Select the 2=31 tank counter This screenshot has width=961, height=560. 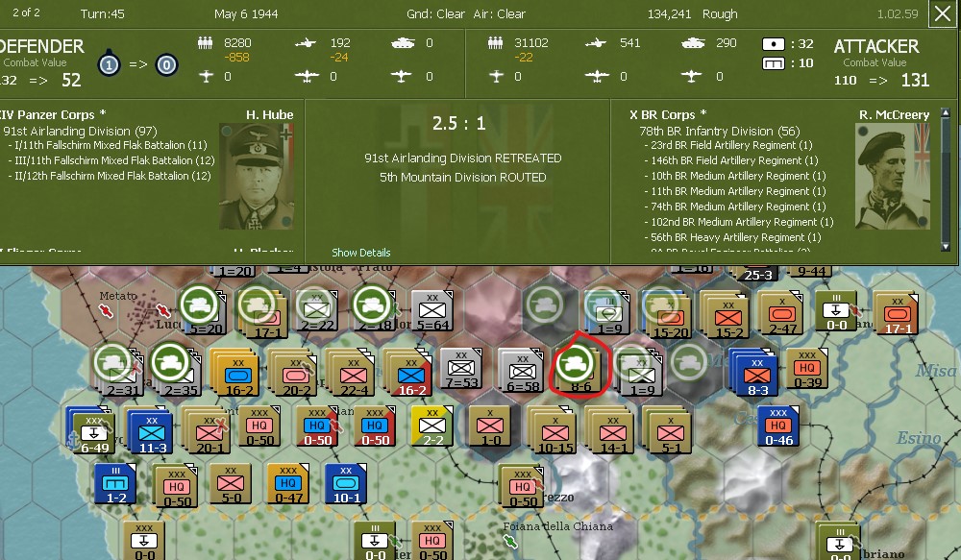tap(117, 370)
